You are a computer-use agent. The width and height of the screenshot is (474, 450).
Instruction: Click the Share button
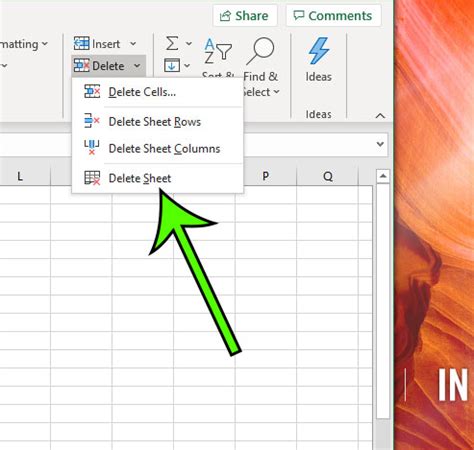tap(245, 16)
